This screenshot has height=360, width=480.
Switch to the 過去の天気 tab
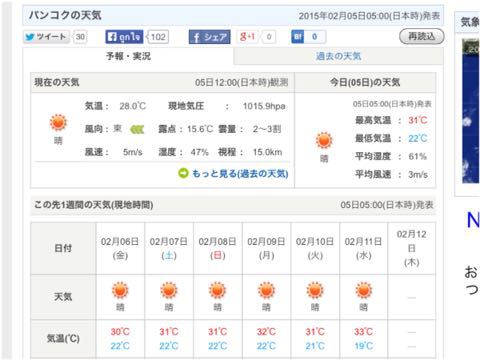click(339, 56)
